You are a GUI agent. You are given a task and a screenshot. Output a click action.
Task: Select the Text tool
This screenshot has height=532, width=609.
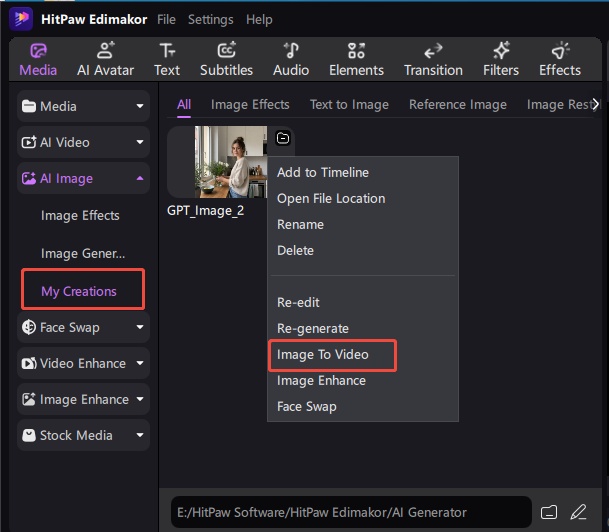167,60
